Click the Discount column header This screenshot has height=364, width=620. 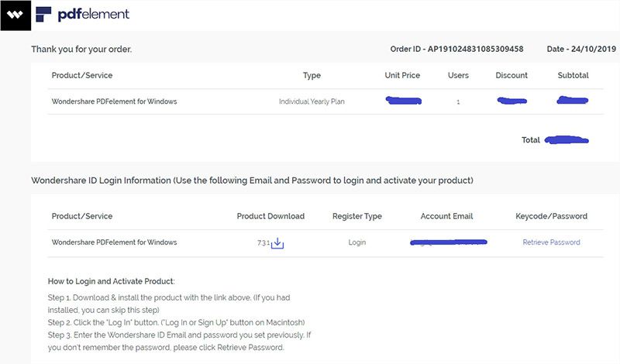511,76
